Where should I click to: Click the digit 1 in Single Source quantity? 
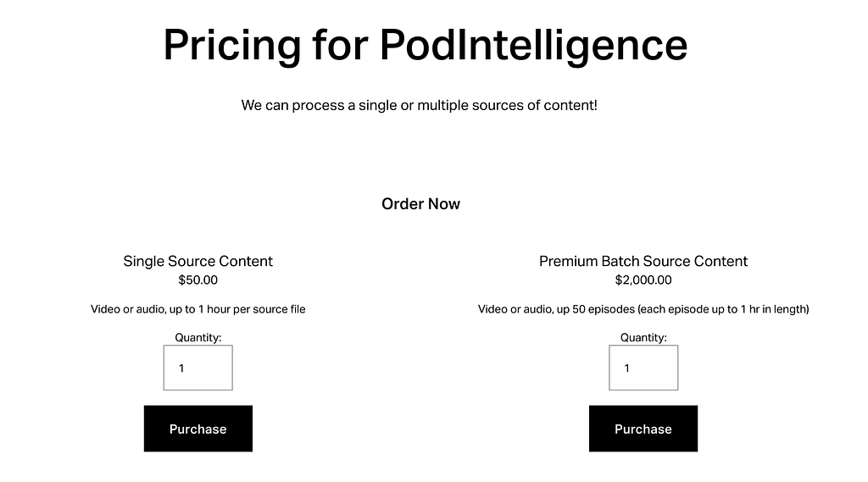click(181, 368)
